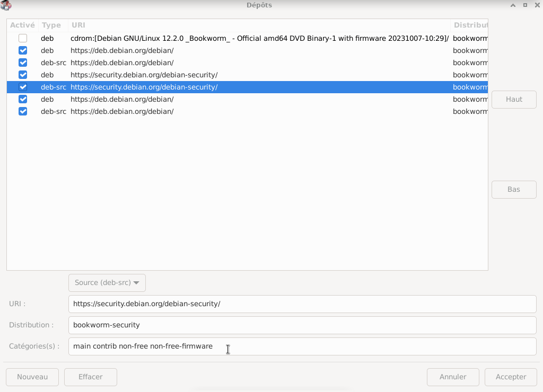The width and height of the screenshot is (543, 392).
Task: Maximize the Dépôts window
Action: (525, 5)
